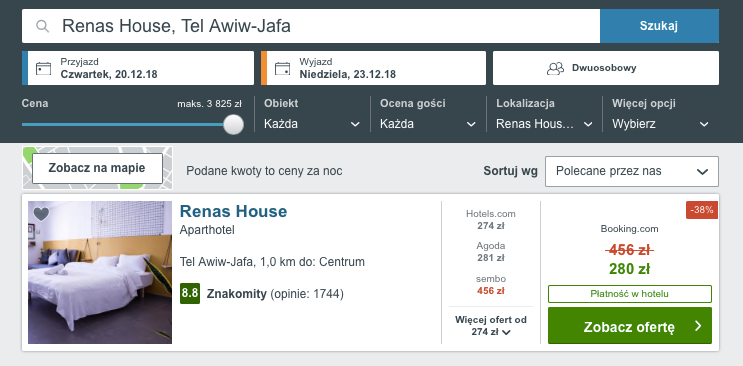The width and height of the screenshot is (743, 366).
Task: Click the Zobacz na mapie button
Action: click(97, 168)
